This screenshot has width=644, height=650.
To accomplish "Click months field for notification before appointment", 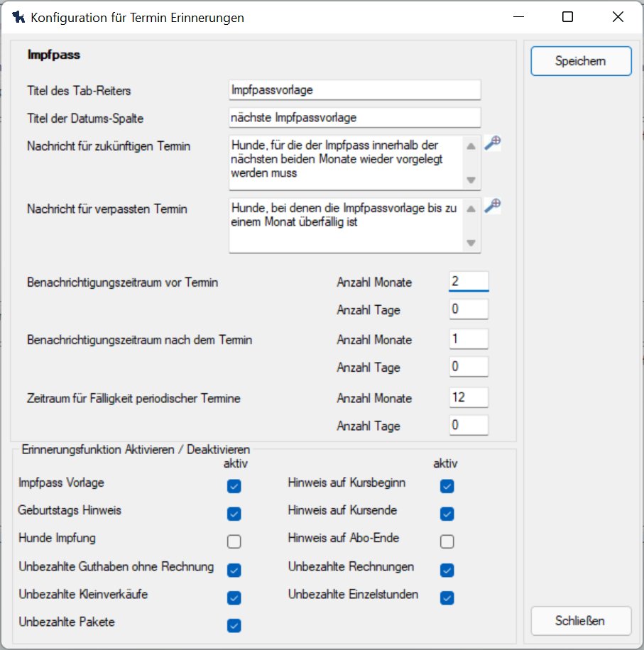I will point(469,282).
